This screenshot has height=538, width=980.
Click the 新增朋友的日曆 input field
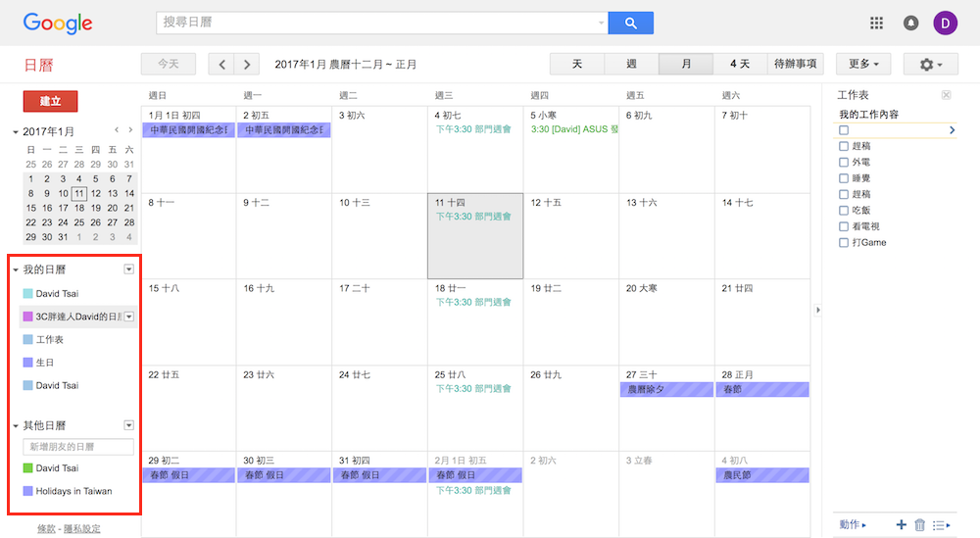point(78,447)
